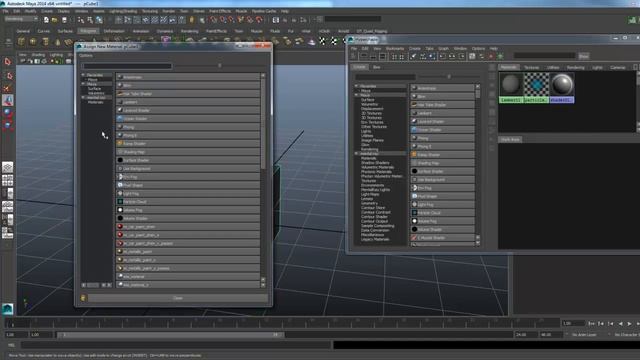Click the playback range slider bar
This screenshot has width=640, height=360.
pos(170,335)
